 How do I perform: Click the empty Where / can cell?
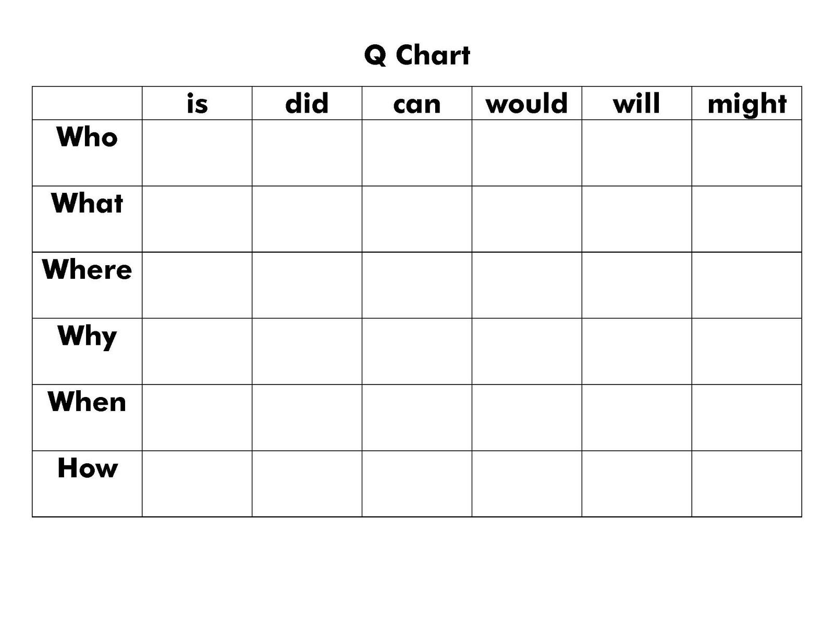point(417,286)
